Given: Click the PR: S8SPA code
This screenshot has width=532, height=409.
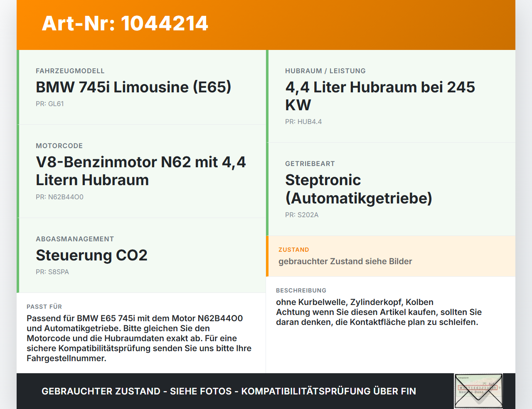Looking at the screenshot, I should [52, 272].
